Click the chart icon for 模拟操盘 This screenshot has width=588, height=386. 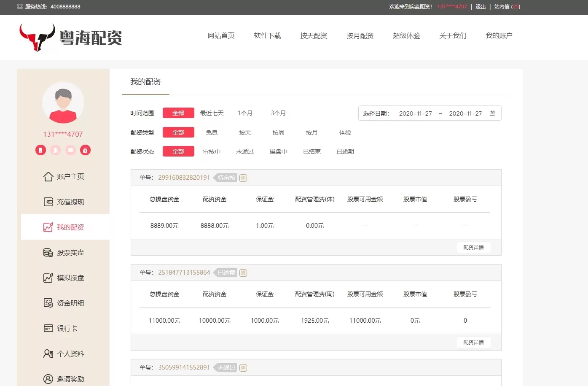coord(48,278)
